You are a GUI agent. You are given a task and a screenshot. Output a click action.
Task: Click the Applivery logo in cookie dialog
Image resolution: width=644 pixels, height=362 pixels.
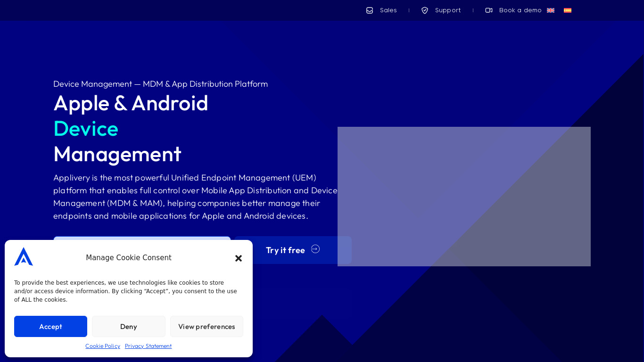point(24,256)
